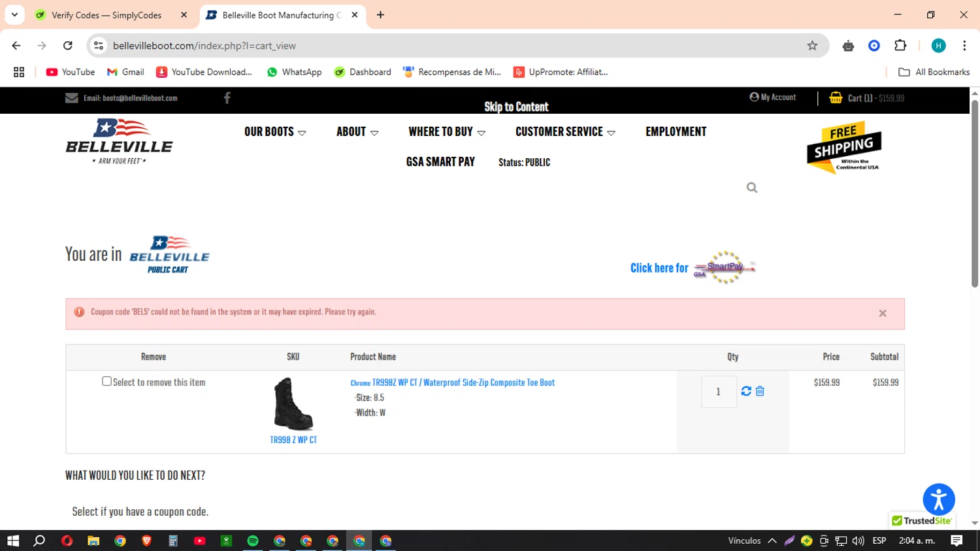980x551 pixels.
Task: Open My Account link
Action: pos(773,97)
